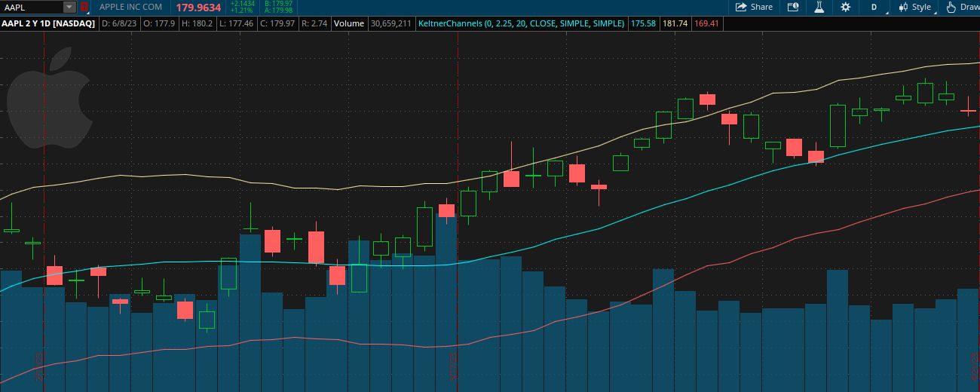Screen dimensions: 980x392
Task: Click the red icon beside symbol box
Action: click(x=84, y=7)
